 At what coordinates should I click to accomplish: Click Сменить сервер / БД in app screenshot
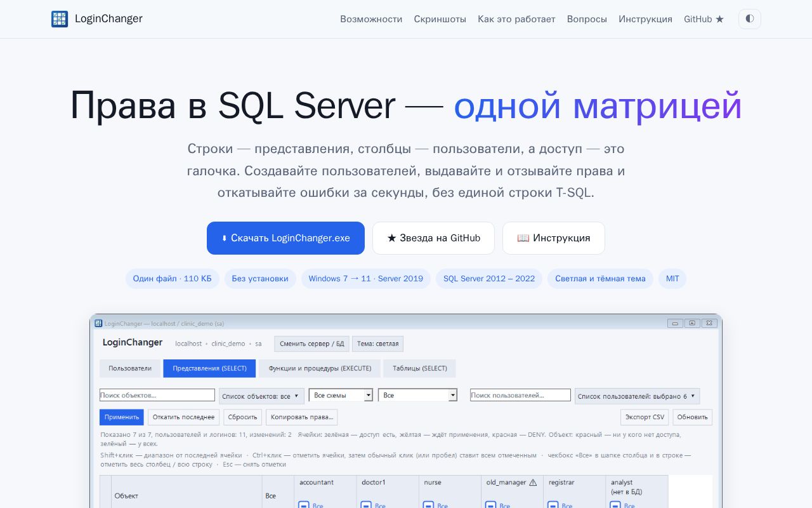pos(312,344)
